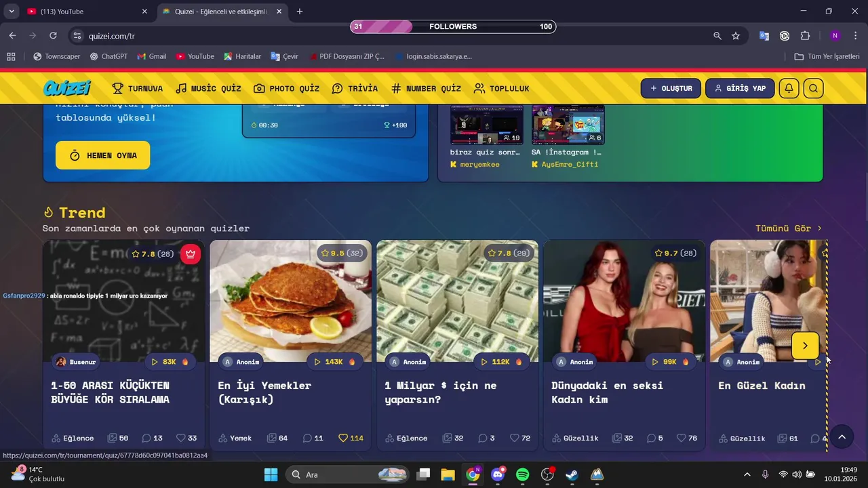The width and height of the screenshot is (868, 488).
Task: Open Tümünü Gör link
Action: [x=789, y=228]
